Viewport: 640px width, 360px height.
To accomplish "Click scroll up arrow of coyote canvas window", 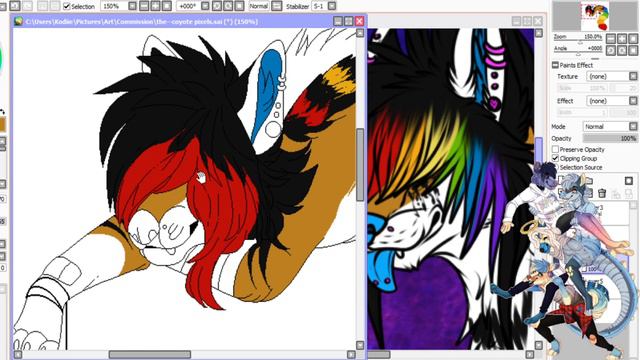I will coord(360,33).
